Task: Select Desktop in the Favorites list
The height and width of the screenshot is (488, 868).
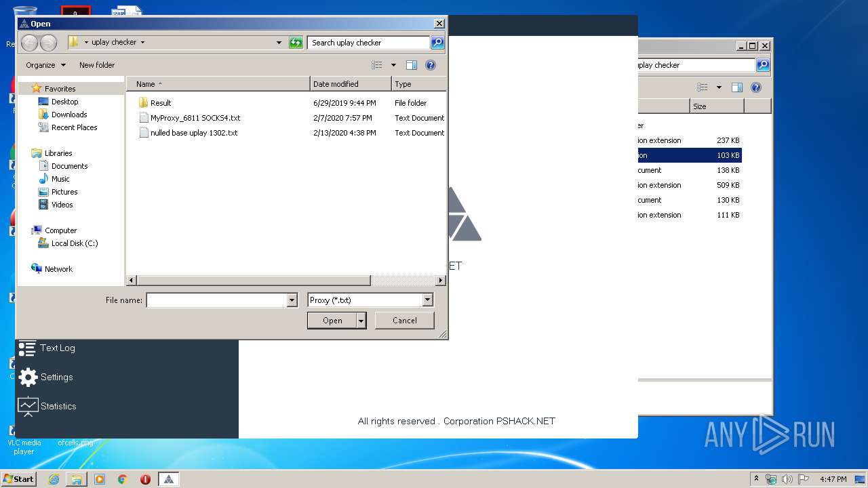Action: click(x=64, y=102)
